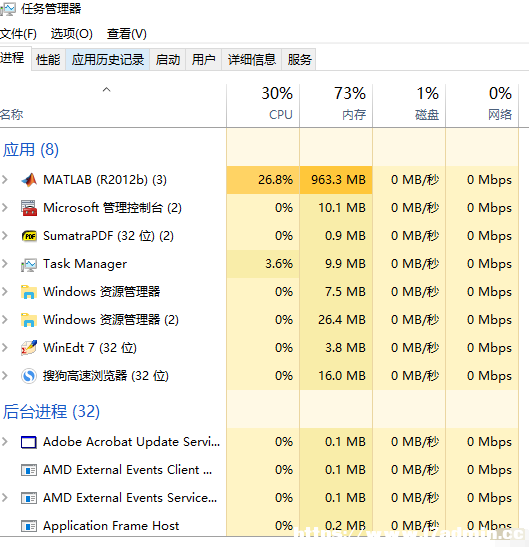Click the SumatraPDF process icon
The height and width of the screenshot is (547, 529).
tap(29, 236)
